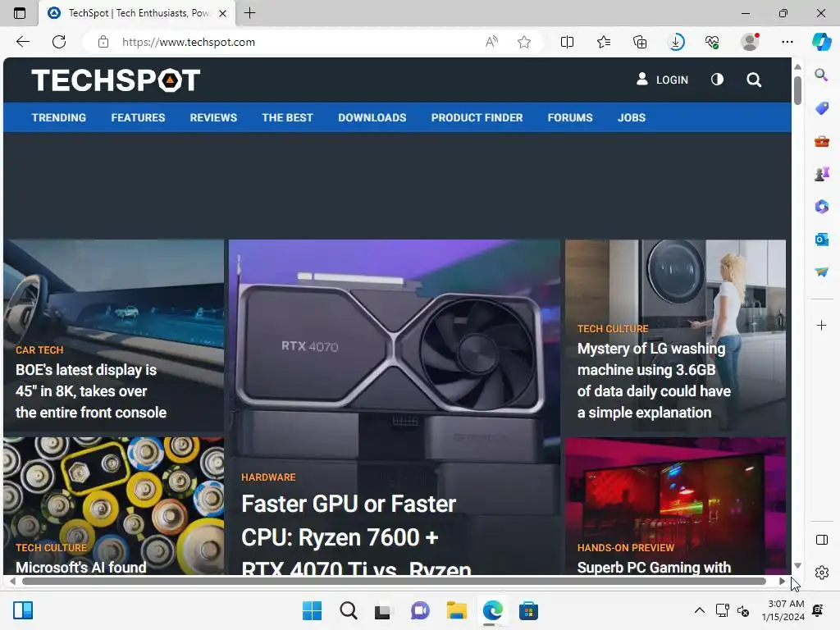This screenshot has height=630, width=840.
Task: Open the tab actions menu
Action: coord(20,13)
